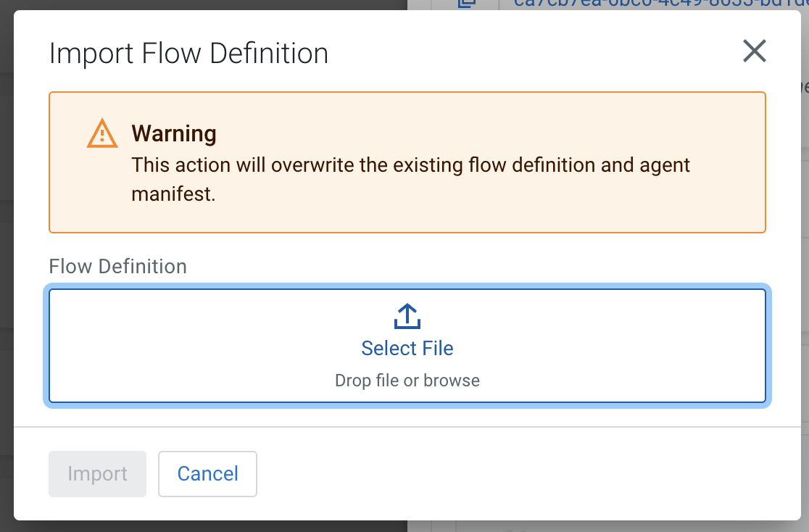
Task: Open file picker via Select File
Action: 407,349
